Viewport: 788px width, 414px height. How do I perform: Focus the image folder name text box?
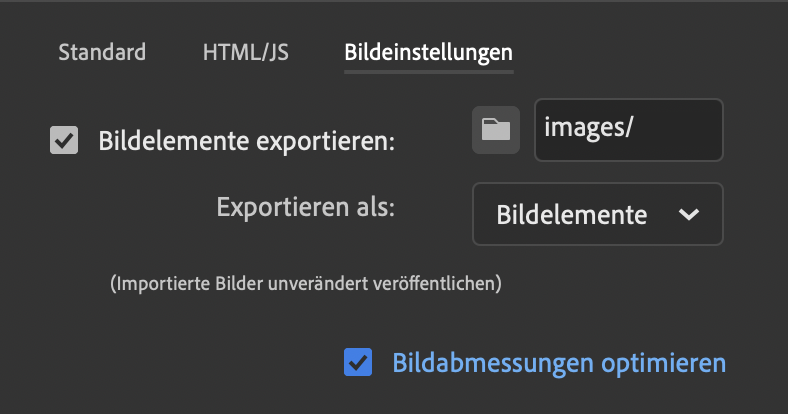tap(628, 130)
